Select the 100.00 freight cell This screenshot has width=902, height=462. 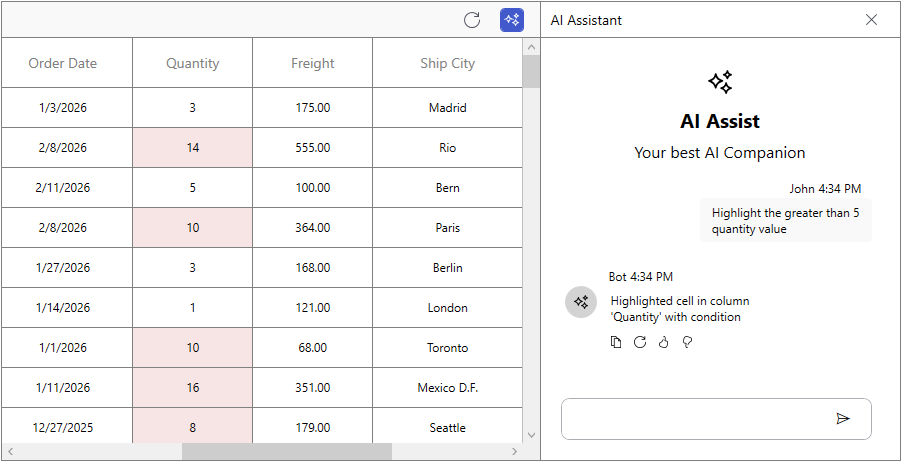pyautogui.click(x=312, y=188)
